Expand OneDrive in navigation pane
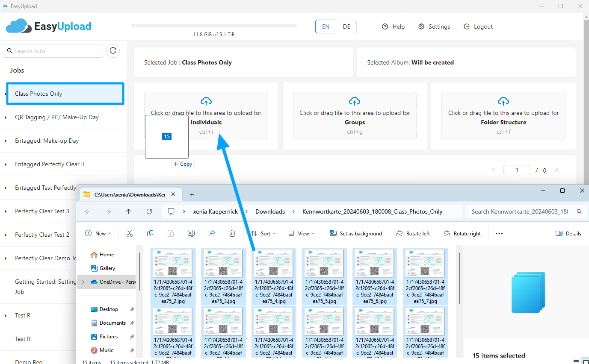Screen dimensions: 589x364 click(83, 282)
